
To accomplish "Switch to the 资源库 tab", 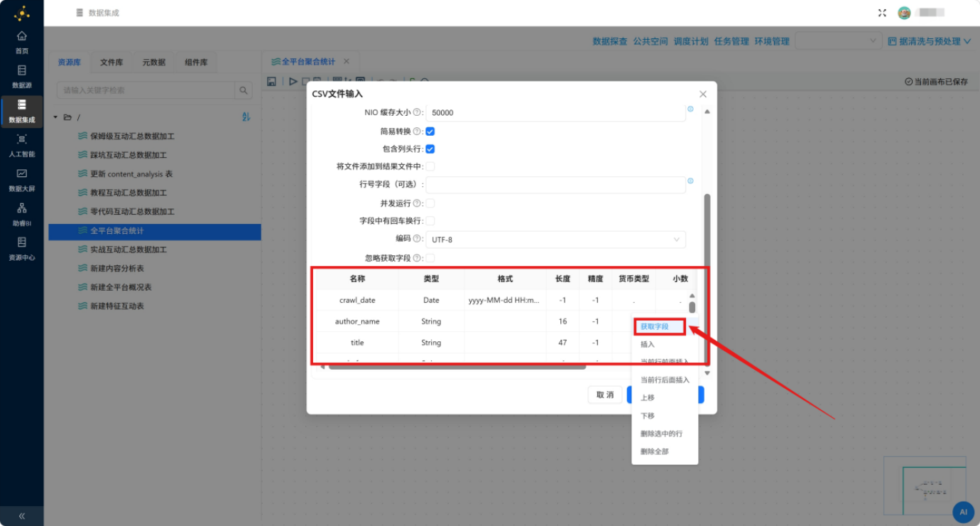I will tap(70, 63).
